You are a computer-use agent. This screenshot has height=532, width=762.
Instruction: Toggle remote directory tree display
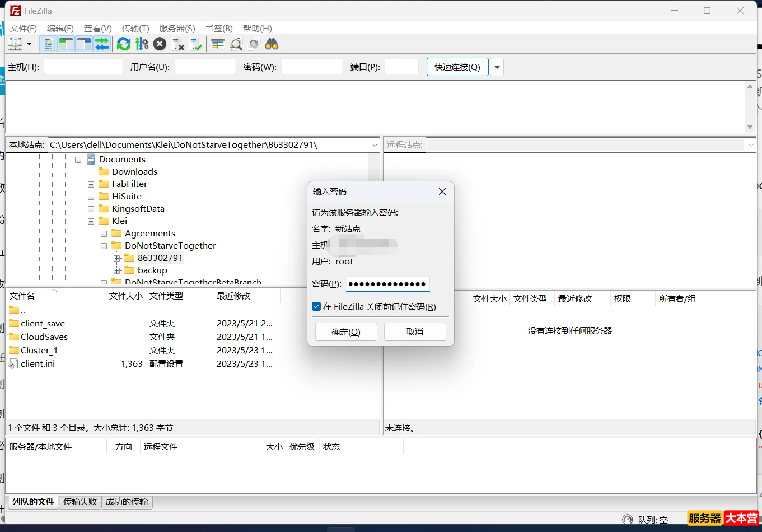pos(84,44)
